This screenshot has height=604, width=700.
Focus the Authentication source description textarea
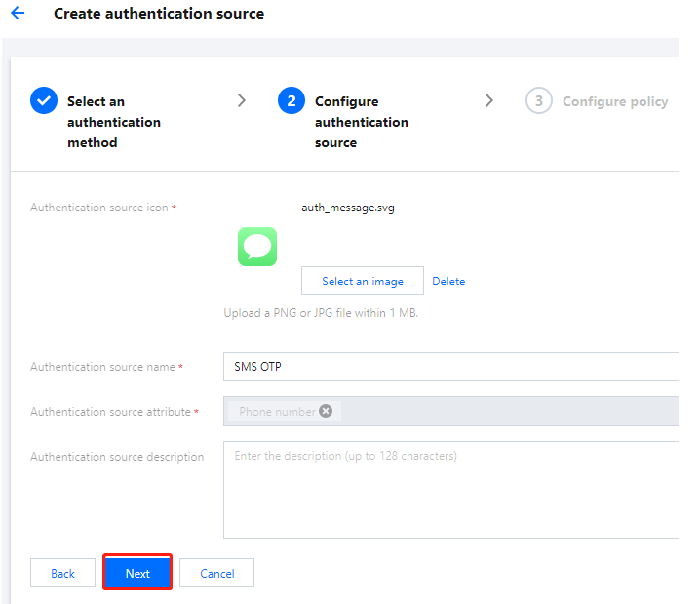click(x=450, y=490)
